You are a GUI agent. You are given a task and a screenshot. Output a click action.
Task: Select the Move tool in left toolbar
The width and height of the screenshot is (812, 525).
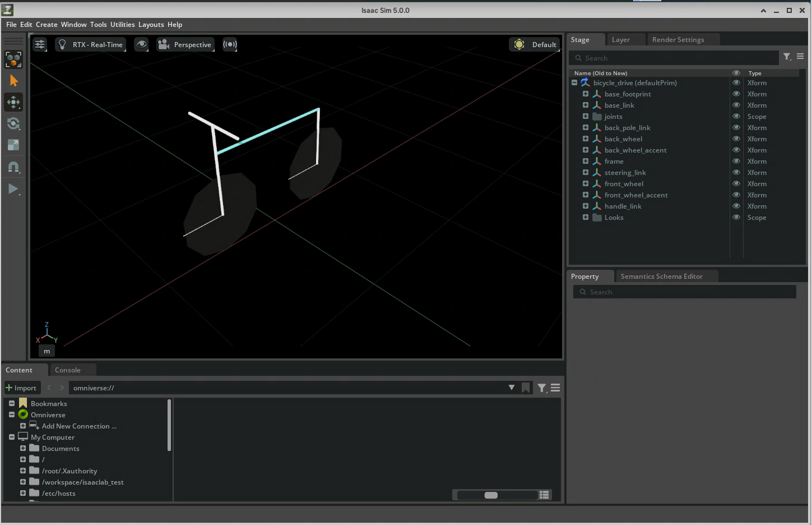click(x=13, y=102)
